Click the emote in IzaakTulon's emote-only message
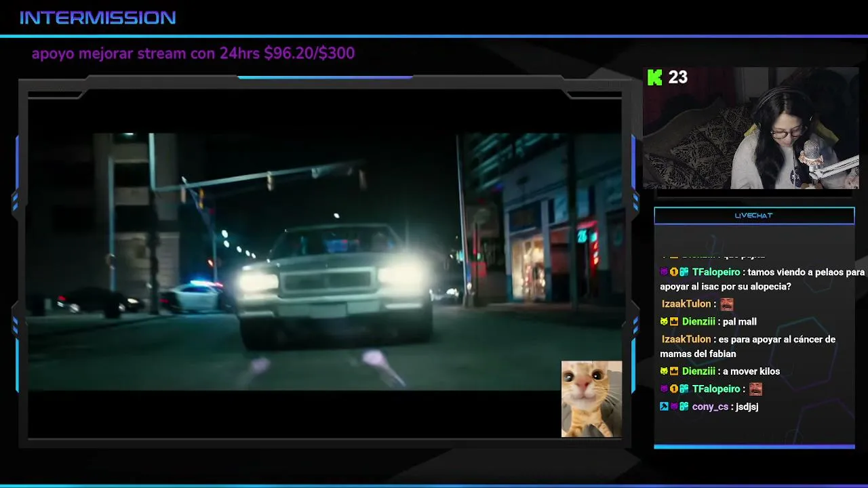868x488 pixels. point(727,304)
